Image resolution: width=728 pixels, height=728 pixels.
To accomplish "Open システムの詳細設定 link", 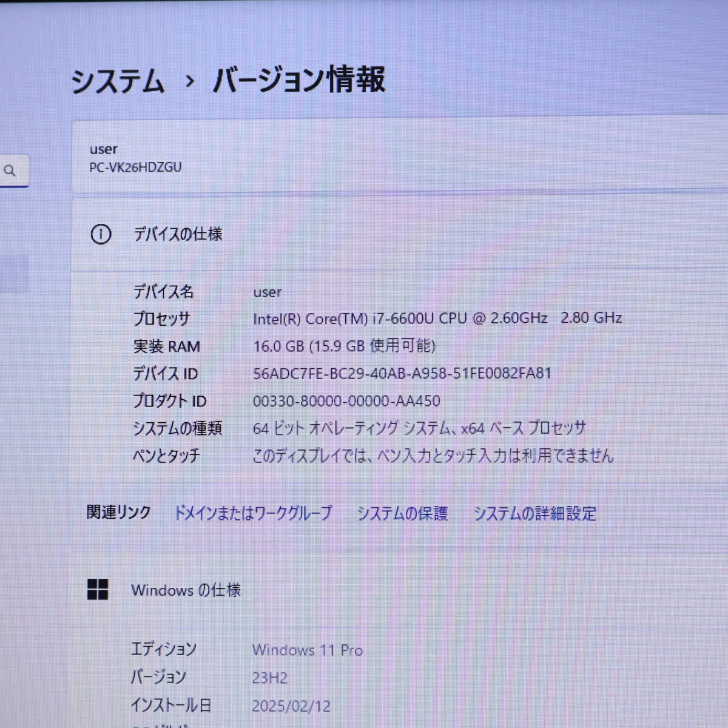I will (534, 514).
